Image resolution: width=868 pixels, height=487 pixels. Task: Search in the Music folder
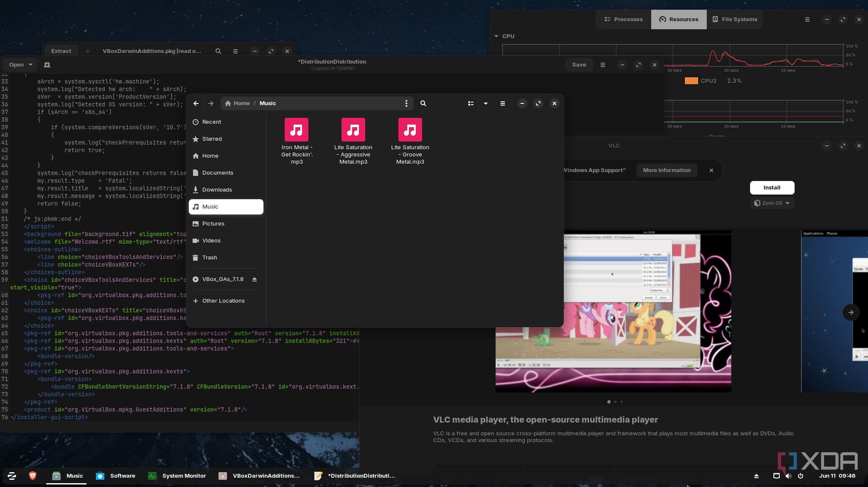(423, 103)
